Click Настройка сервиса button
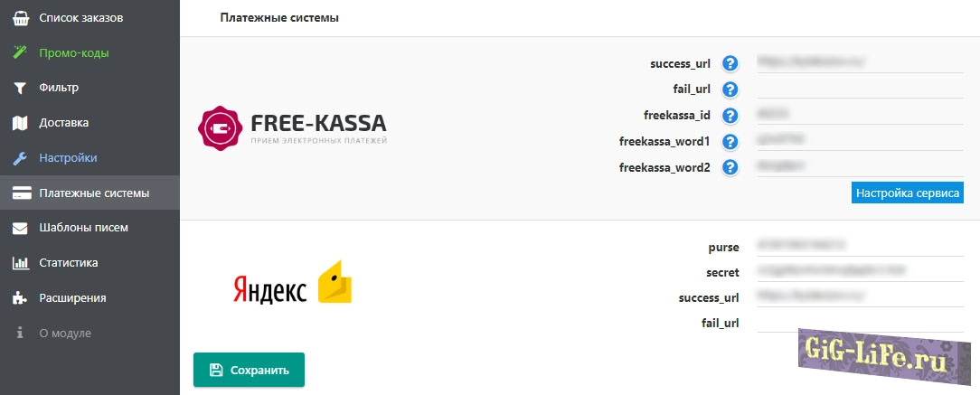 pyautogui.click(x=908, y=193)
